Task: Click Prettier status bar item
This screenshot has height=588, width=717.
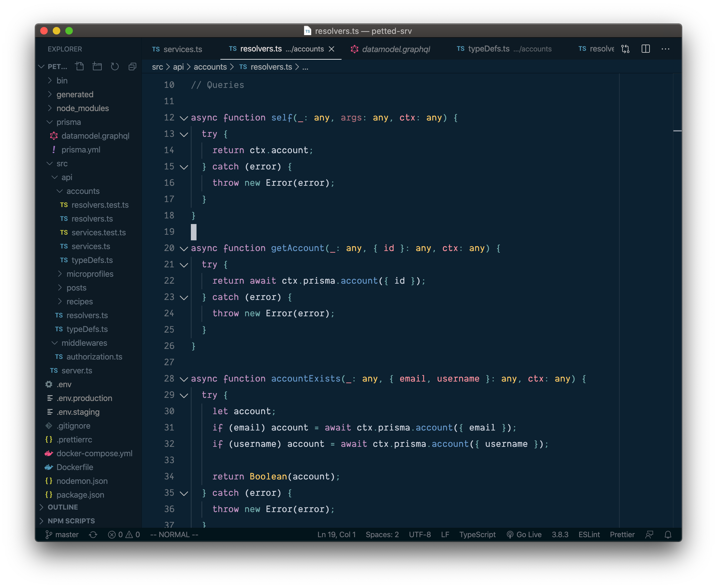Action: point(622,534)
